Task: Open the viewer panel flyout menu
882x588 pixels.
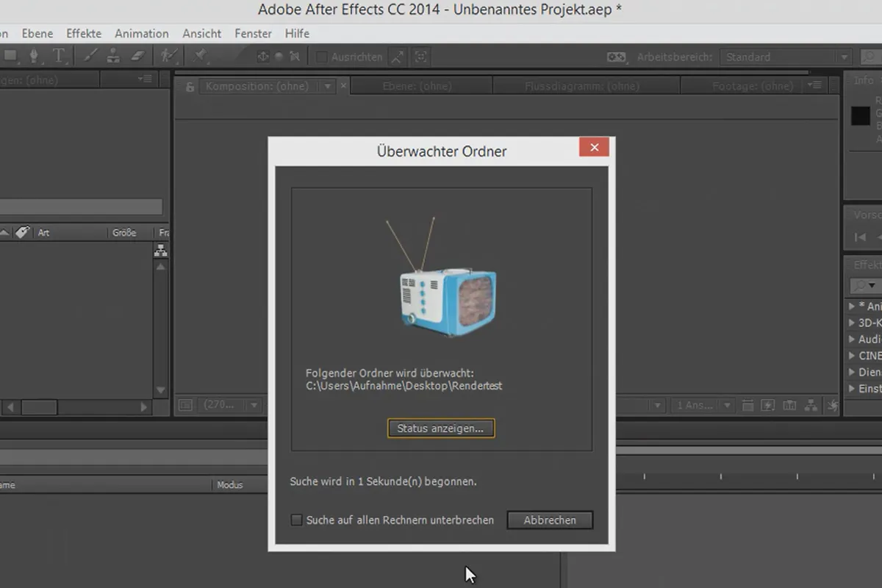Action: (814, 86)
